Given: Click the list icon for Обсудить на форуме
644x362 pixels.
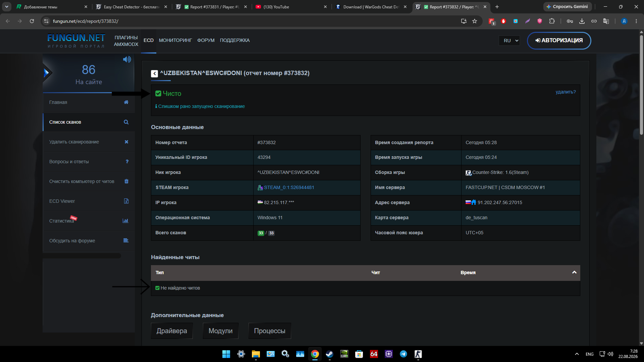Looking at the screenshot, I should 126,241.
